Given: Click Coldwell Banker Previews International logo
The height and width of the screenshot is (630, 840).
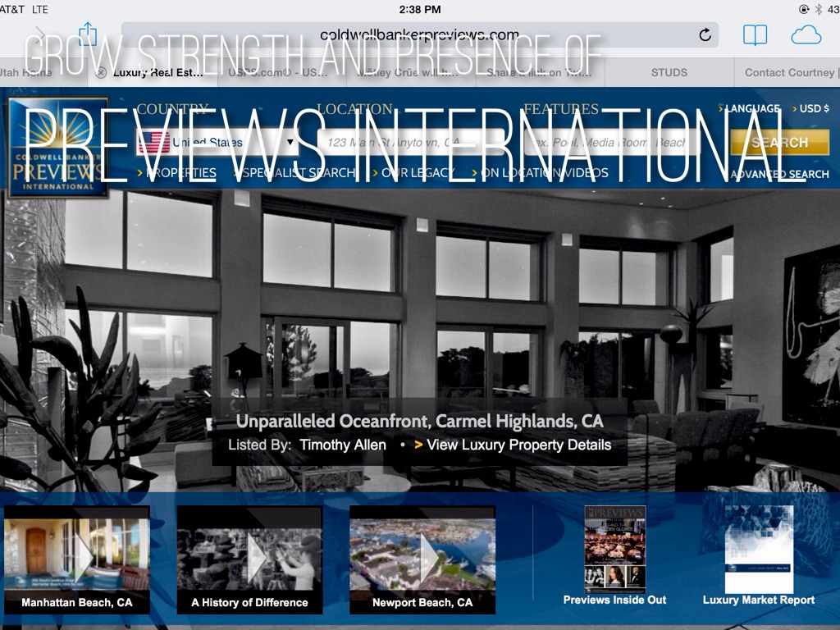Looking at the screenshot, I should pos(58,148).
